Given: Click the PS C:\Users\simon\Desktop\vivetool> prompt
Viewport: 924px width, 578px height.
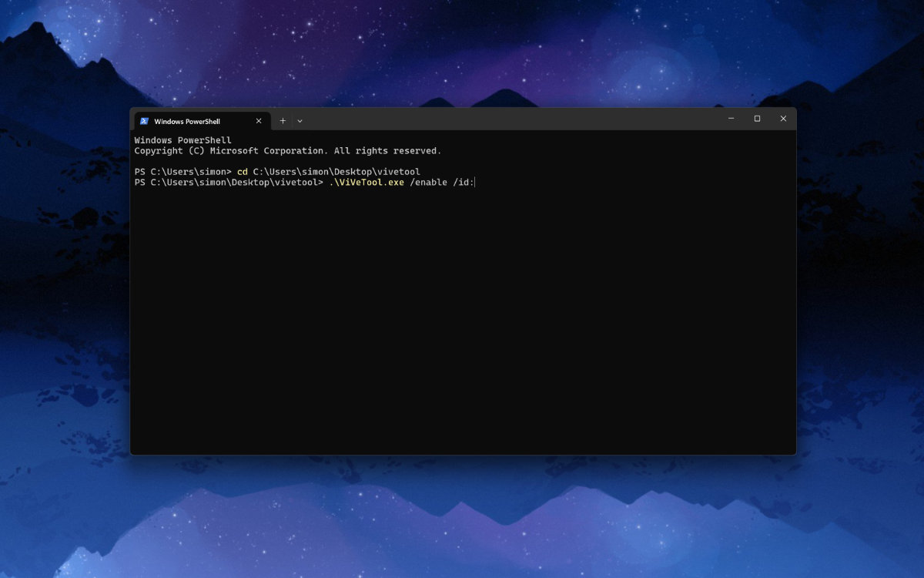Looking at the screenshot, I should 229,183.
